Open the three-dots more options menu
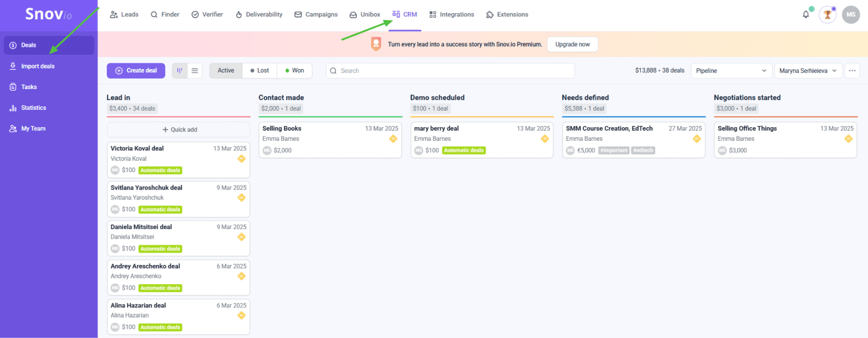This screenshot has height=338, width=868. (852, 71)
